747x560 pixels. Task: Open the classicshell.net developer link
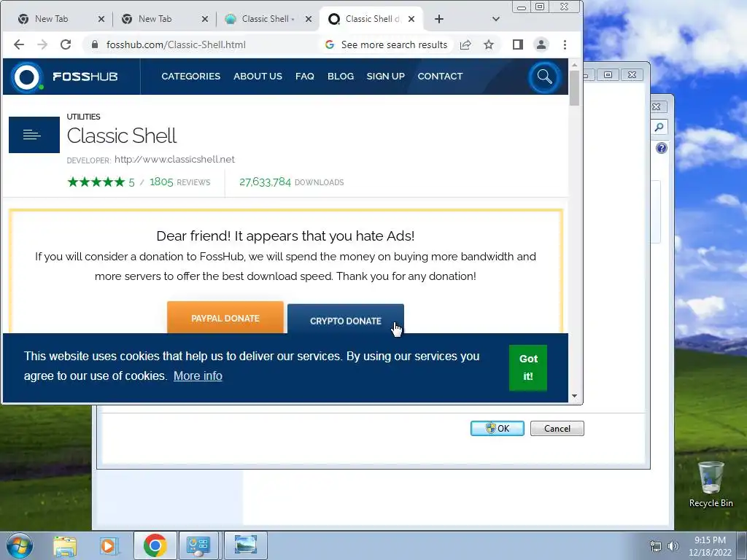point(174,160)
